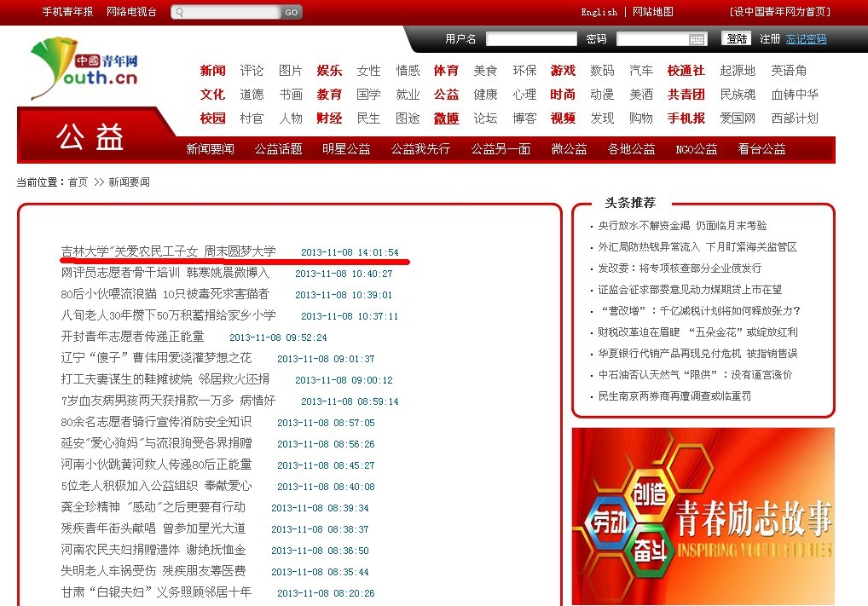Click into the 用户名 username field
This screenshot has height=606, width=868.
[530, 39]
